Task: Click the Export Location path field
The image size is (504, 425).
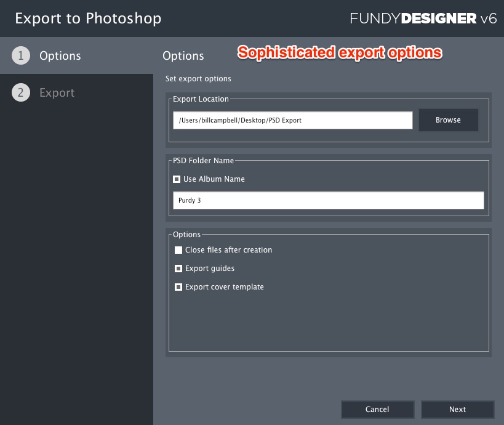Action: [293, 120]
